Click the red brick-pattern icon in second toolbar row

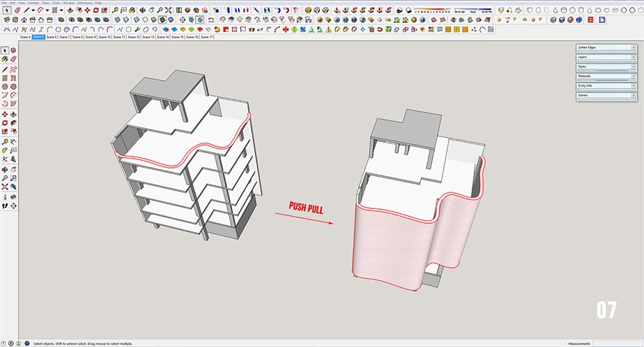pos(591,19)
